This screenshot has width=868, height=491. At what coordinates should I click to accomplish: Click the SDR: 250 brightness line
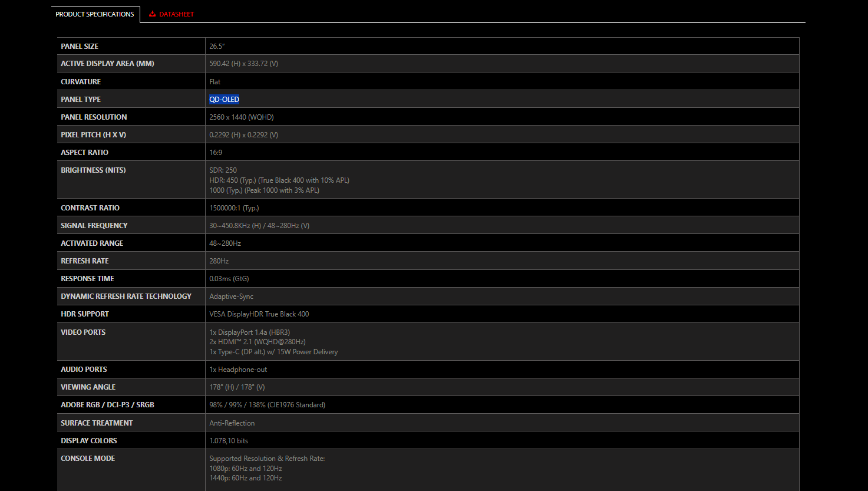[223, 170]
